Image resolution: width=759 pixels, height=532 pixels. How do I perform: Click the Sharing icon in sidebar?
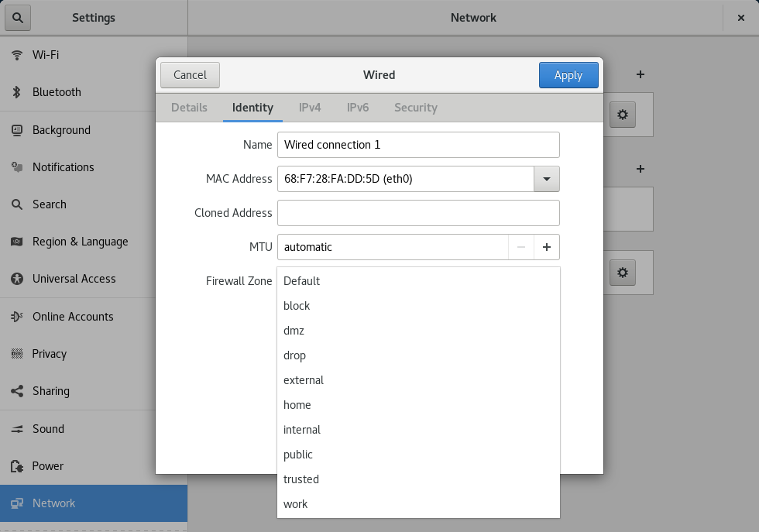pos(17,391)
